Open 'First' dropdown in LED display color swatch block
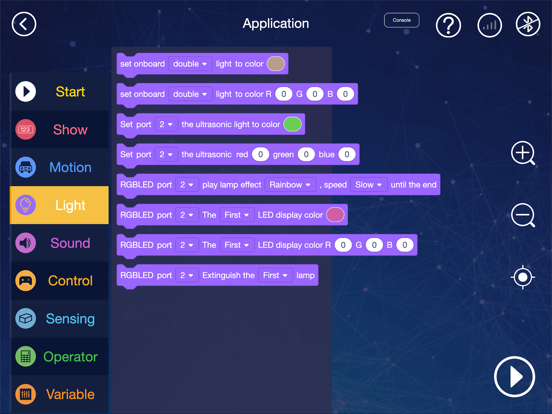This screenshot has height=414, width=552. tap(237, 215)
